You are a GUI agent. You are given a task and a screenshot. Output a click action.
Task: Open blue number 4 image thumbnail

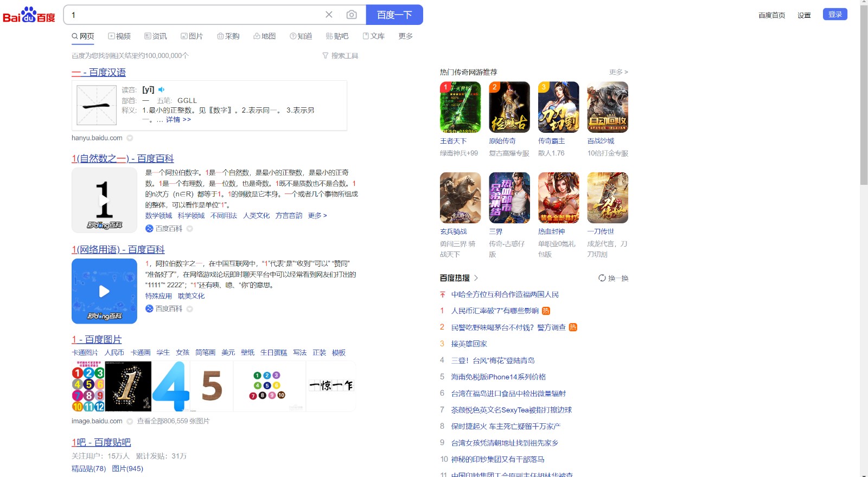pyautogui.click(x=171, y=386)
